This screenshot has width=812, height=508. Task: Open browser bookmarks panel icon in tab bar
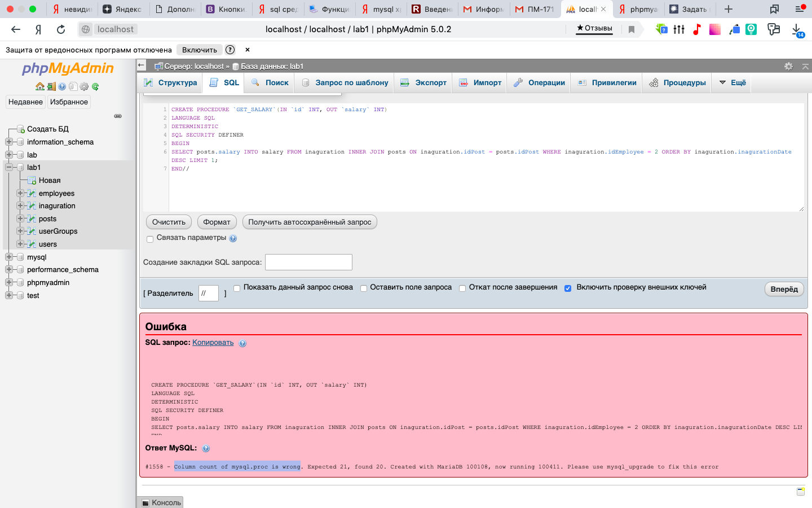pyautogui.click(x=774, y=9)
